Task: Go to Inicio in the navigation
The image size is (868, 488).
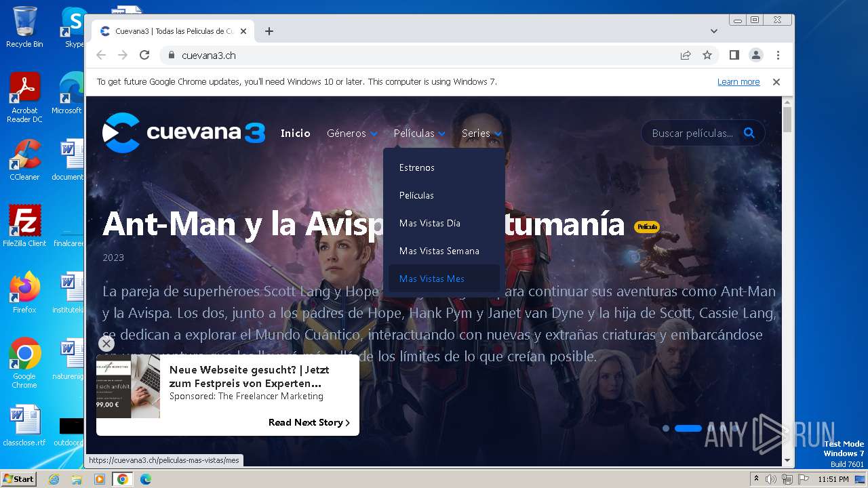Action: pyautogui.click(x=296, y=134)
